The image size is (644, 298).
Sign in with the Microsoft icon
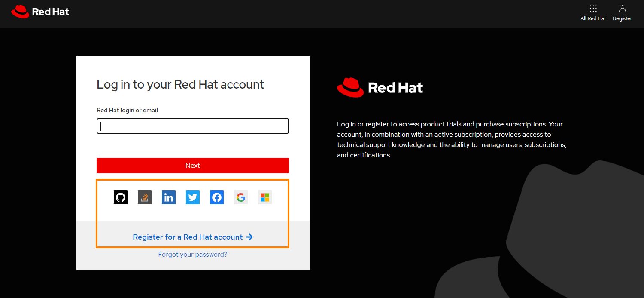(x=265, y=197)
